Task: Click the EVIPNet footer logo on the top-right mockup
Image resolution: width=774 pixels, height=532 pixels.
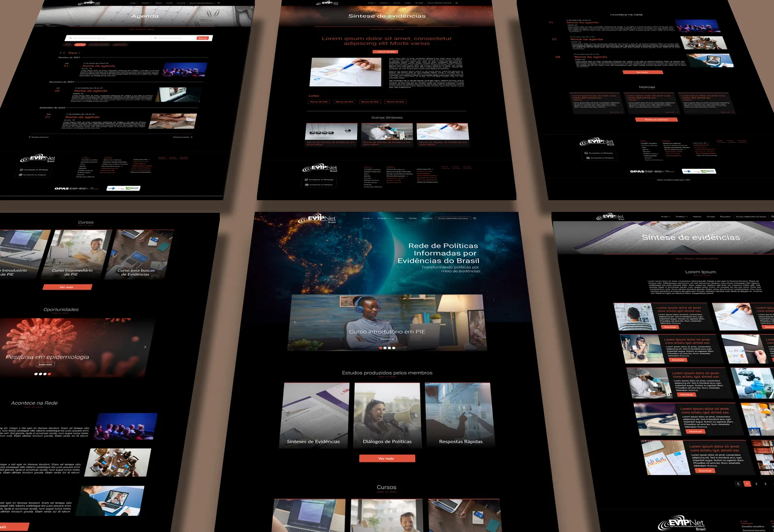Action: pyautogui.click(x=597, y=142)
